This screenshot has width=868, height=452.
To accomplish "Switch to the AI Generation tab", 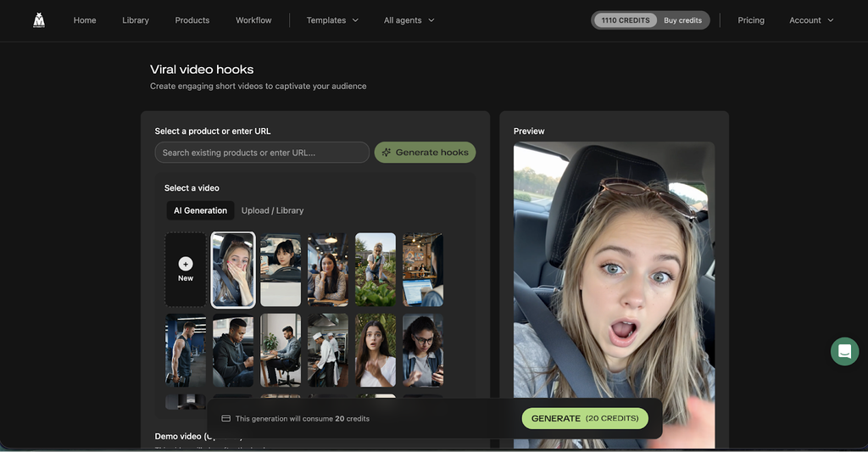I will [x=200, y=210].
